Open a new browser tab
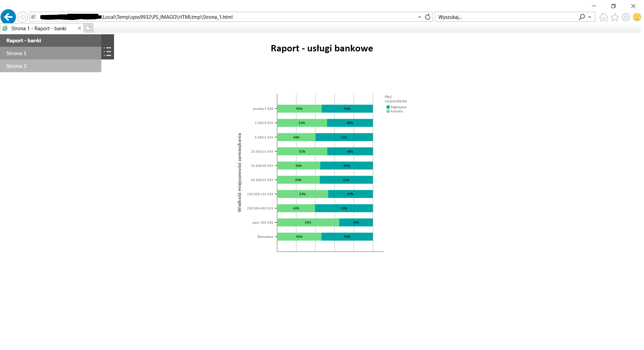Image resolution: width=644 pixels, height=350 pixels. 88,28
